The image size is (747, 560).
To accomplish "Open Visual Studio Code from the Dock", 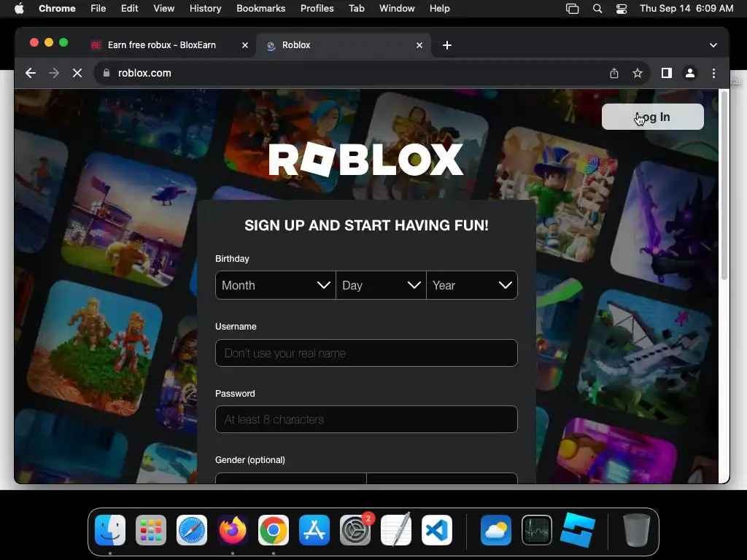I will [x=437, y=530].
